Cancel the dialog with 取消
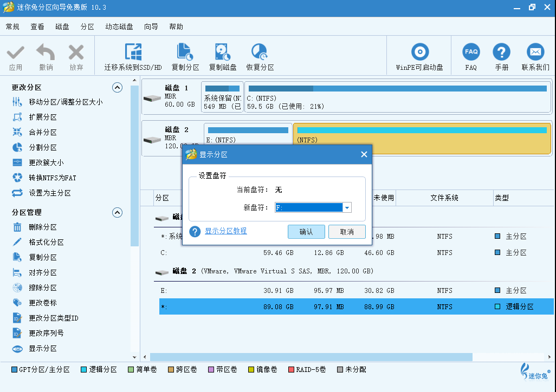 pos(347,232)
